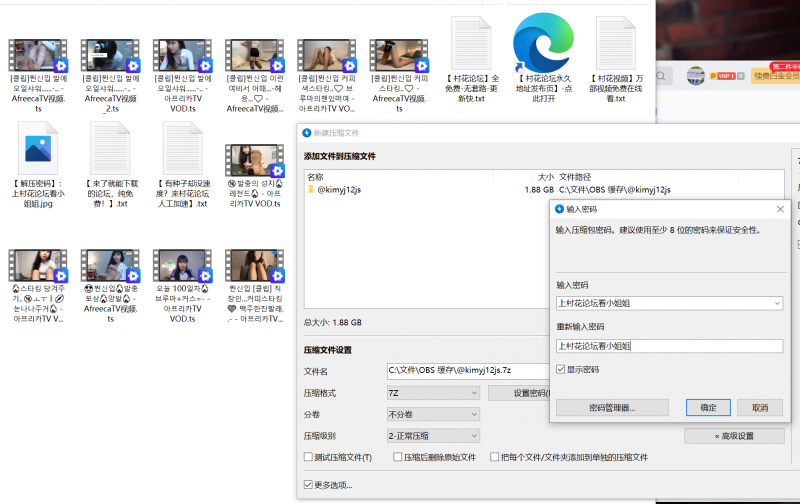Enable 测试压缩文件 checkbox

309,457
